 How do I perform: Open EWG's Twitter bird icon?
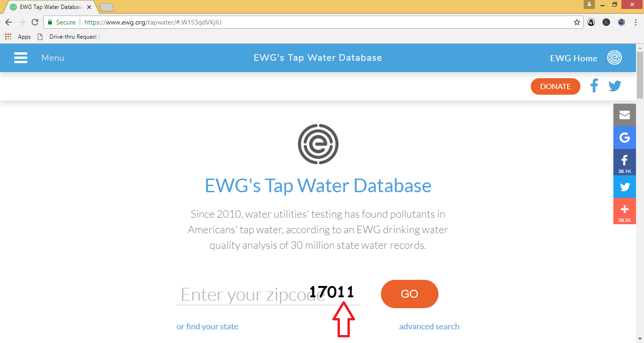click(x=614, y=86)
